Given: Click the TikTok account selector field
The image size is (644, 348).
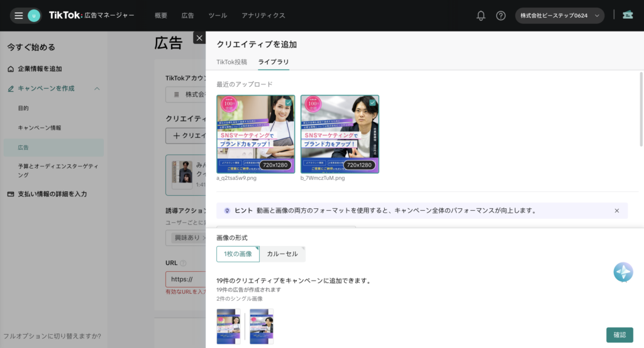Looking at the screenshot, I should tap(186, 94).
